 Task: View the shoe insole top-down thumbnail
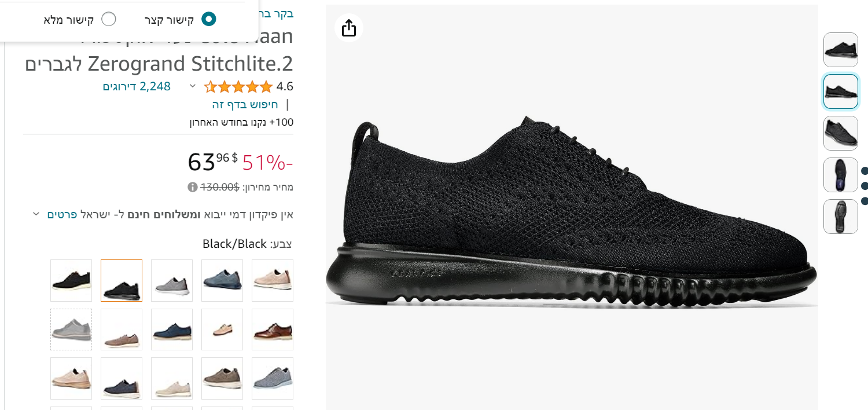[841, 175]
